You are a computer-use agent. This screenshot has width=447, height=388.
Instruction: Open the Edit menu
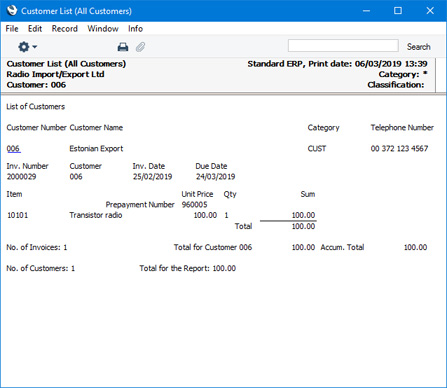pyautogui.click(x=35, y=29)
